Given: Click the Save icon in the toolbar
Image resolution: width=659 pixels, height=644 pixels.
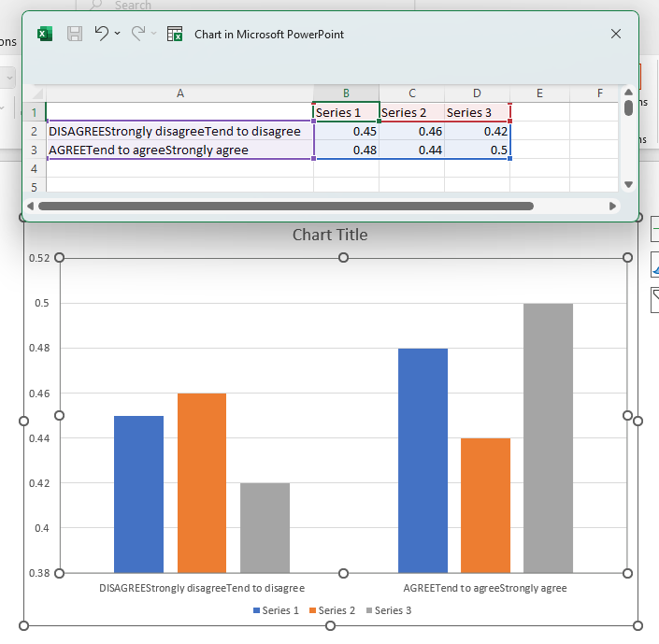Looking at the screenshot, I should point(75,34).
